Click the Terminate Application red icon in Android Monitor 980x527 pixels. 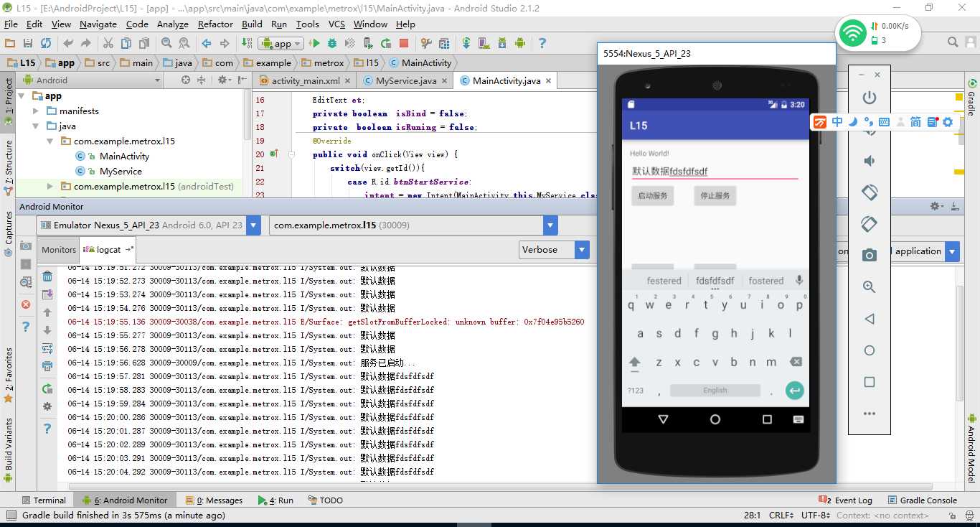tap(26, 304)
